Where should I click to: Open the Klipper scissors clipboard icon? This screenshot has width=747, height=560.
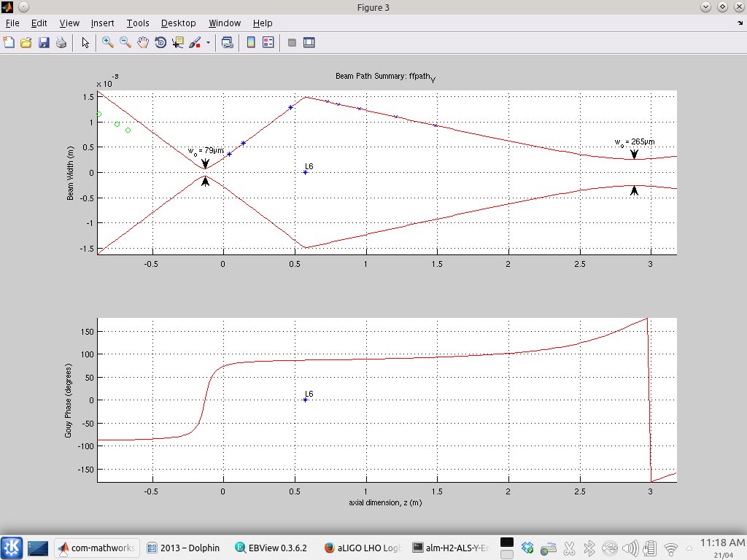569,548
